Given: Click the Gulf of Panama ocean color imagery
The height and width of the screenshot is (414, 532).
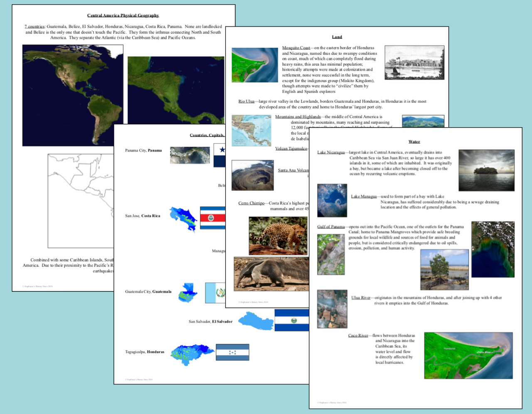Looking at the screenshot, I should click(x=493, y=249).
